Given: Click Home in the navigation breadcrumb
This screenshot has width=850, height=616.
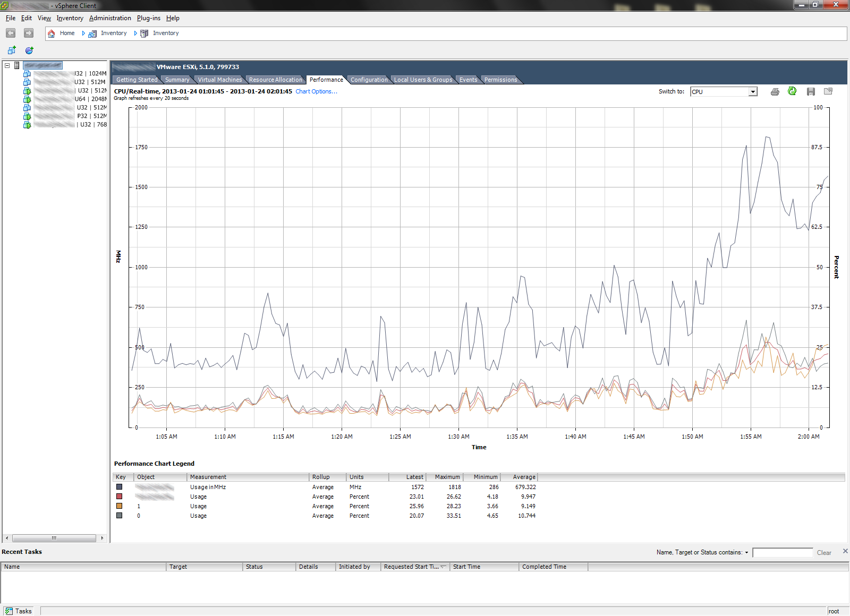Looking at the screenshot, I should coord(67,33).
